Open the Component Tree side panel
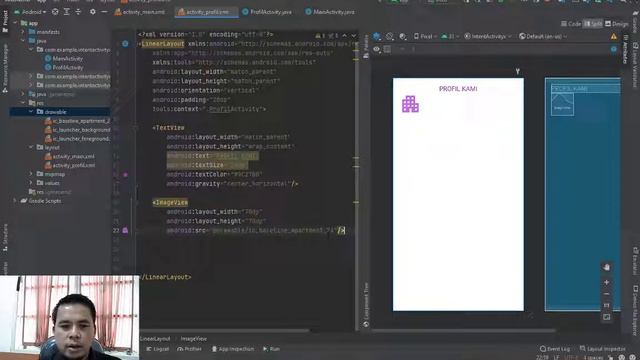Image resolution: width=640 pixels, height=360 pixels. [x=366, y=305]
